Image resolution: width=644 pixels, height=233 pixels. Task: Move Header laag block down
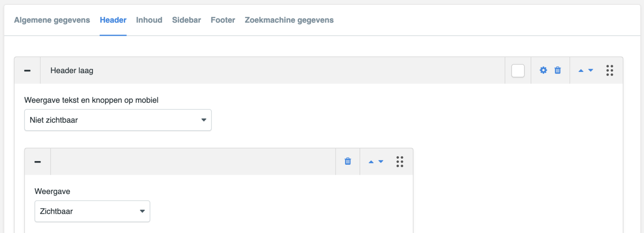(591, 70)
